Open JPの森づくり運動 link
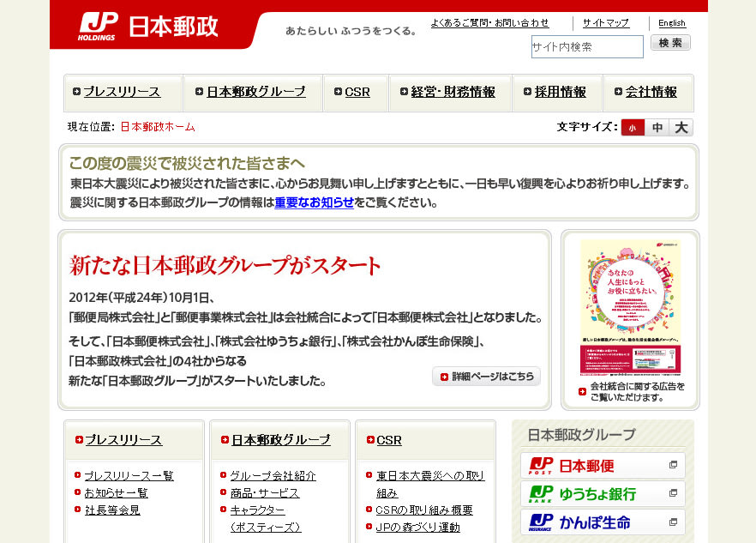756x543 pixels. [x=418, y=527]
